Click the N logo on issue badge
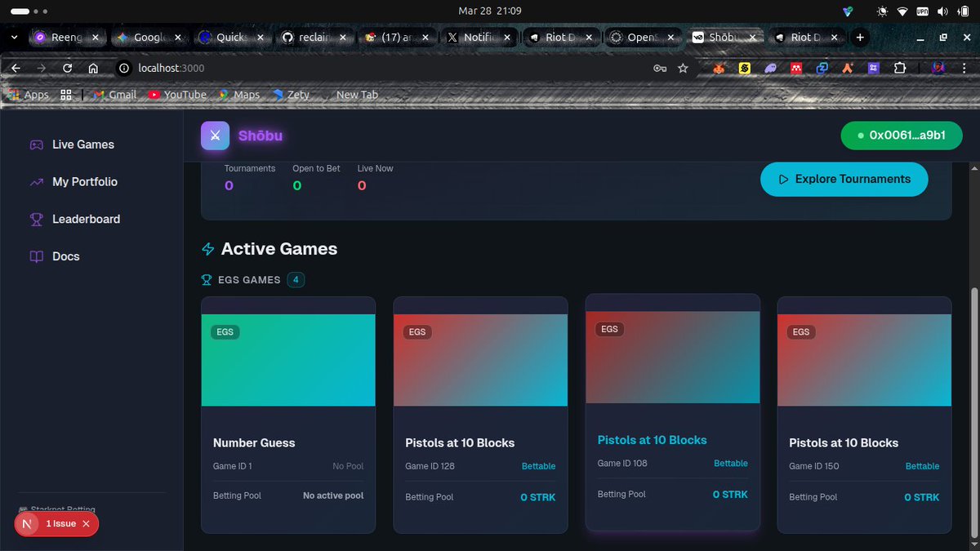 pos(29,524)
